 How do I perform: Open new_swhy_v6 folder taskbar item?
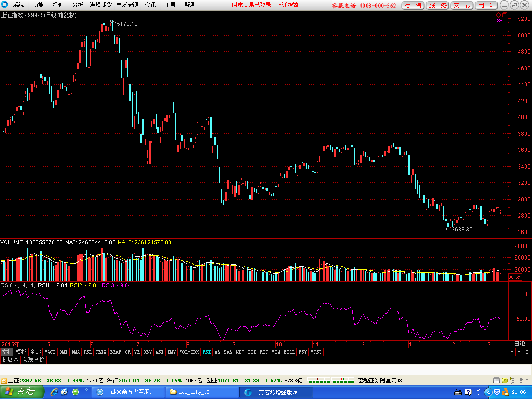tap(202, 392)
